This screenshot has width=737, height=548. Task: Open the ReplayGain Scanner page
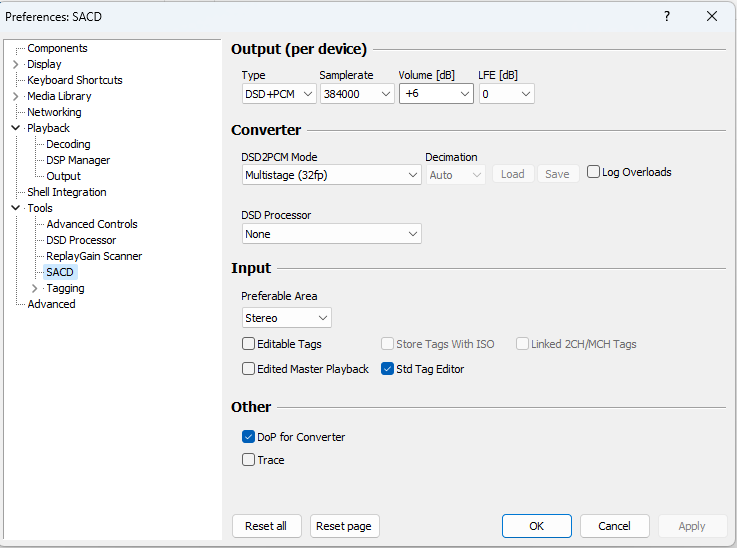(x=94, y=256)
